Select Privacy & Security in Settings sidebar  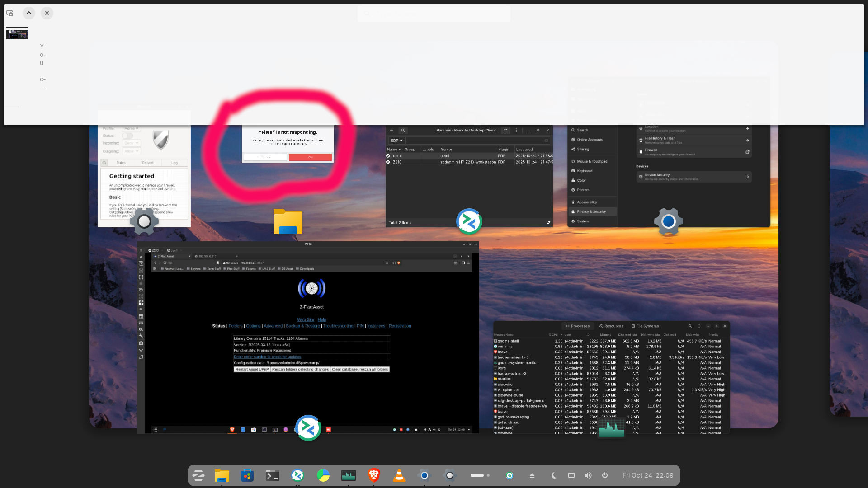coord(591,211)
